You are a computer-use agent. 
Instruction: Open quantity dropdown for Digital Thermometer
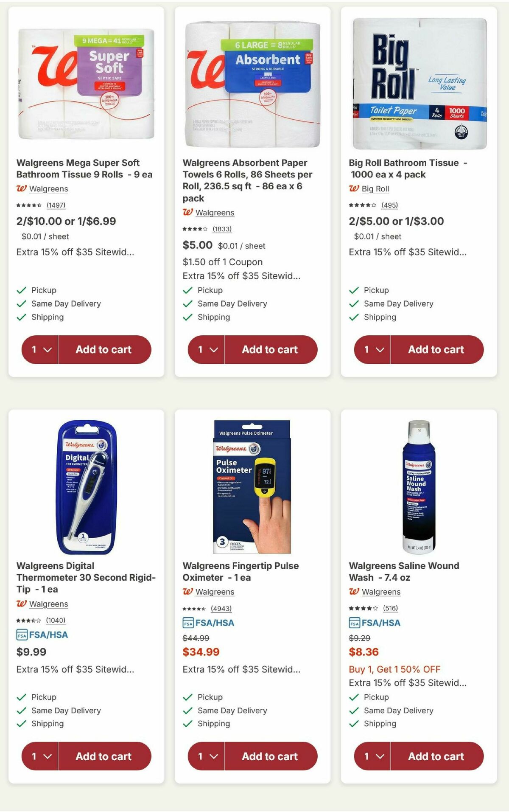(41, 756)
